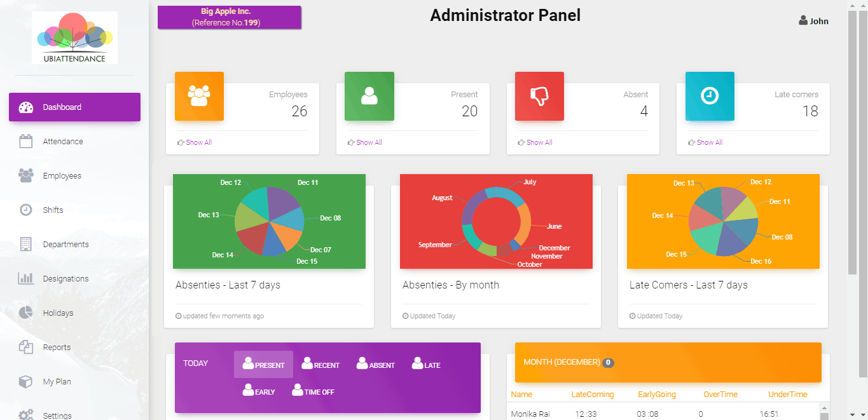
Task: Click the teal clock Late comers icon
Action: click(x=710, y=96)
